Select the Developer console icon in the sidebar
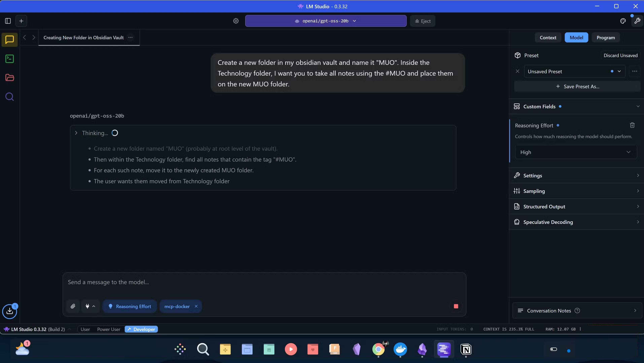This screenshot has width=644, height=363. tap(9, 59)
